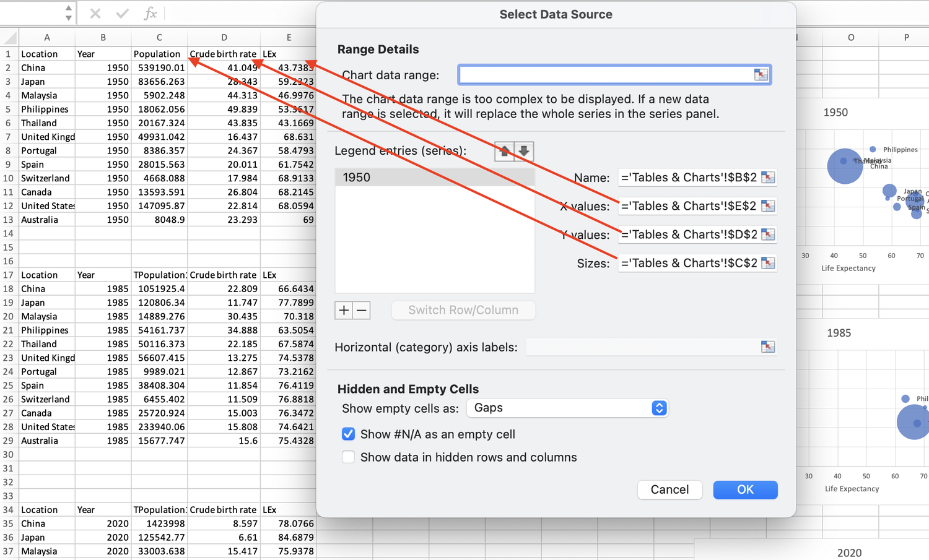Click the range selector icon beside Name

[767, 178]
